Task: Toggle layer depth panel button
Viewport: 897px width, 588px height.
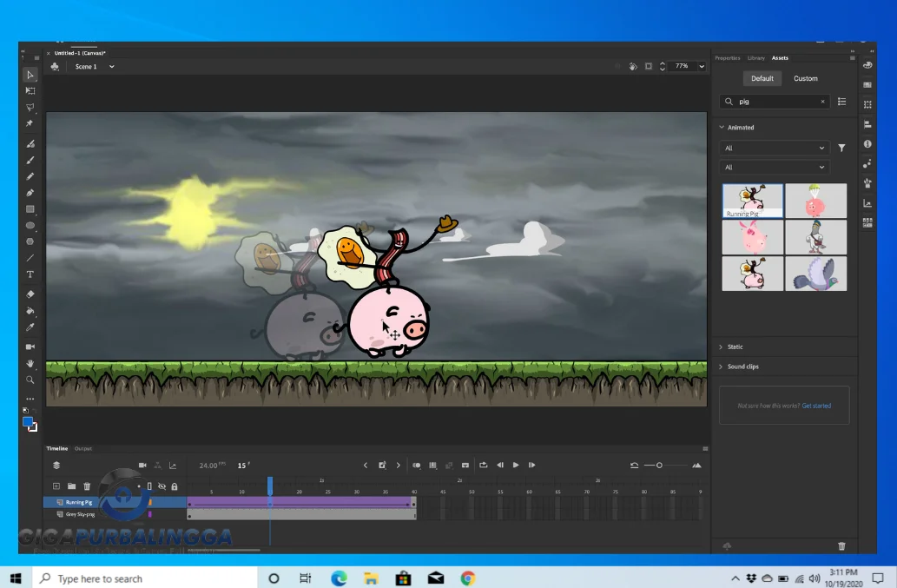Action: (x=172, y=465)
